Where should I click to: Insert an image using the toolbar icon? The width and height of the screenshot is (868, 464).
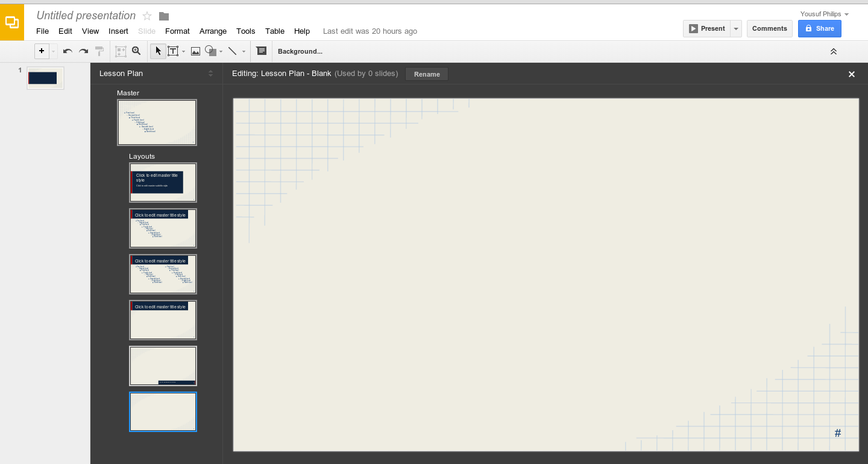[195, 51]
